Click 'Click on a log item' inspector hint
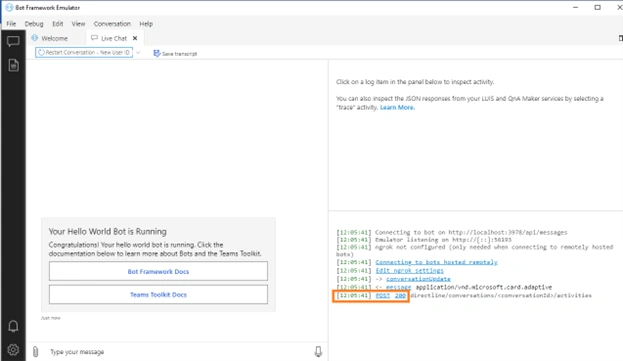The height and width of the screenshot is (361, 623). click(415, 82)
